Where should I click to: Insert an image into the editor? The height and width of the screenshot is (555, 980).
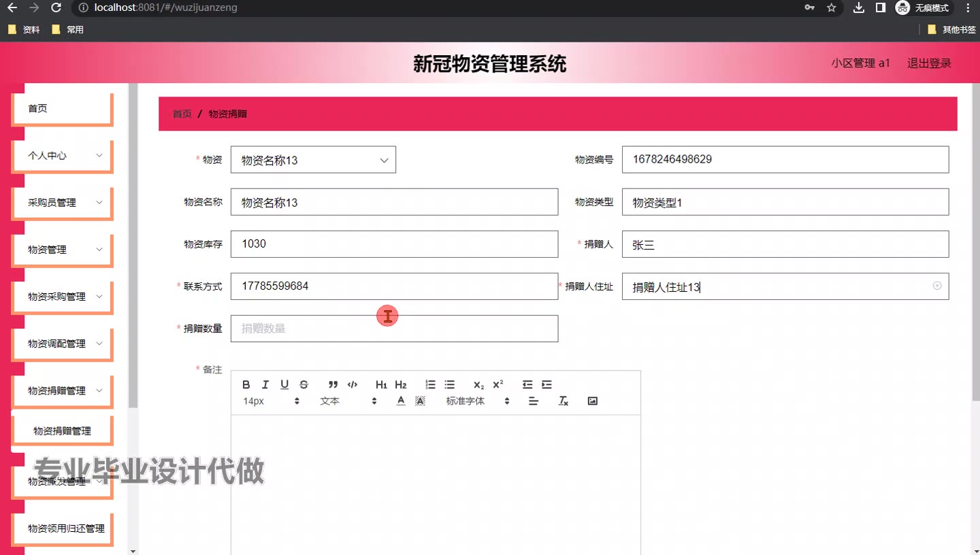pyautogui.click(x=592, y=401)
